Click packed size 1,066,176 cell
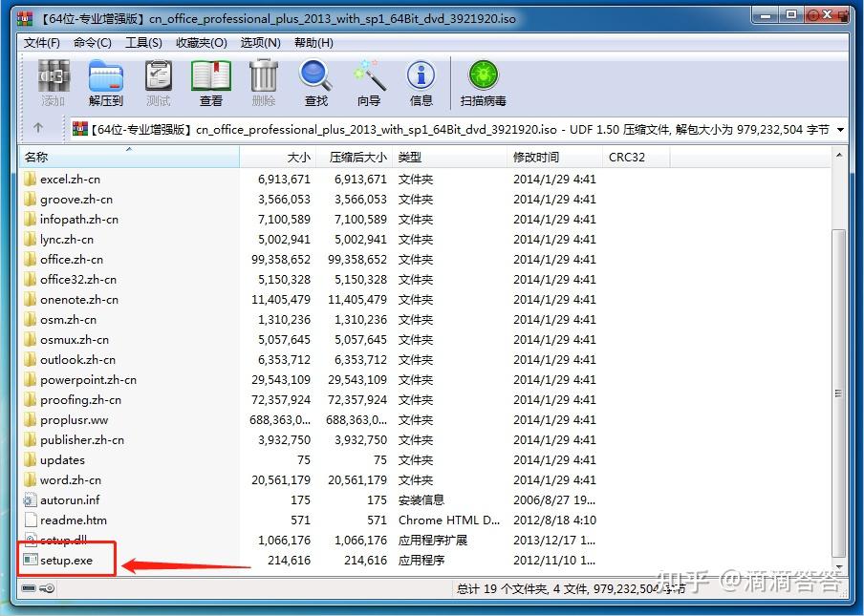864x616 pixels. [360, 540]
